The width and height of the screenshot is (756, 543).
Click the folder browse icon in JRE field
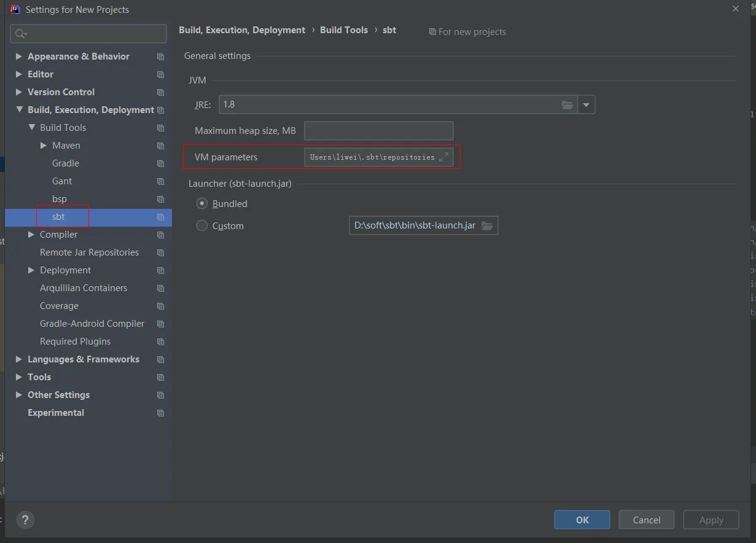pyautogui.click(x=567, y=105)
